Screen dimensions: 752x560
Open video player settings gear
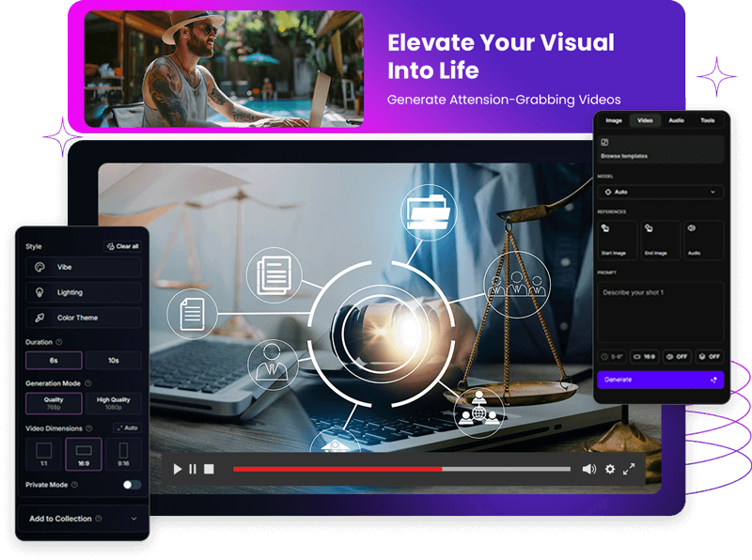[609, 469]
